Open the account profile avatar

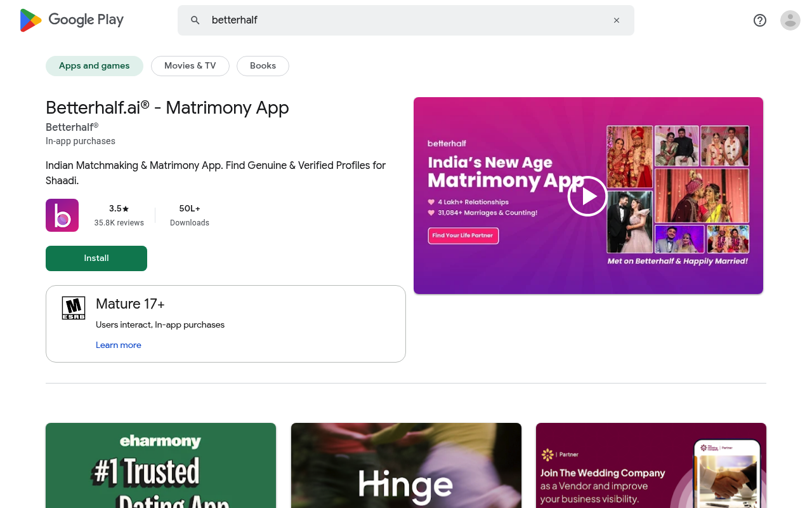pyautogui.click(x=790, y=20)
